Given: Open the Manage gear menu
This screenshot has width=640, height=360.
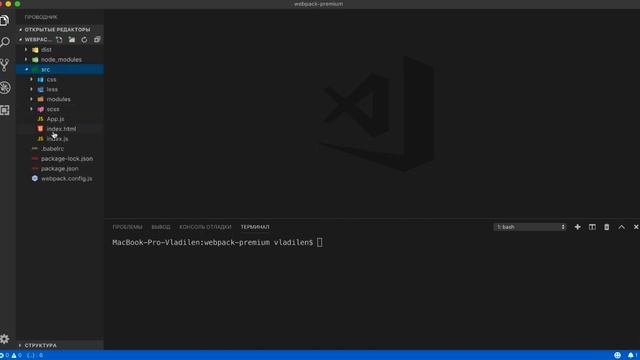Looking at the screenshot, I should (4, 338).
